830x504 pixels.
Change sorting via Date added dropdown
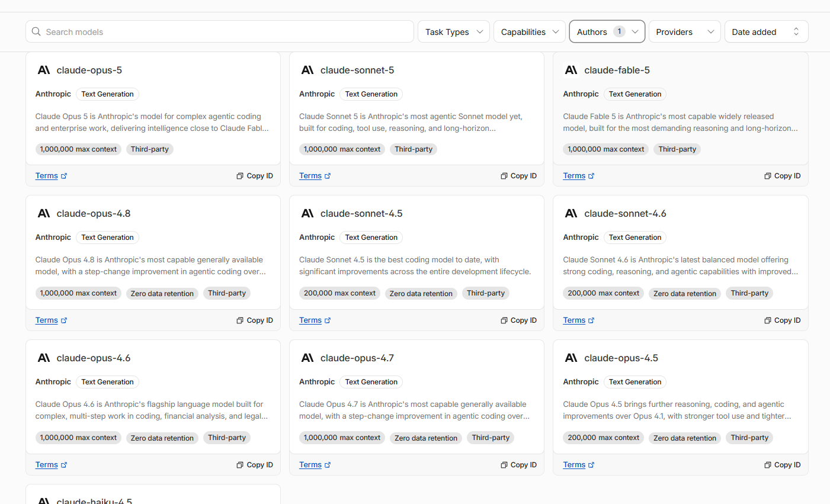(x=767, y=32)
